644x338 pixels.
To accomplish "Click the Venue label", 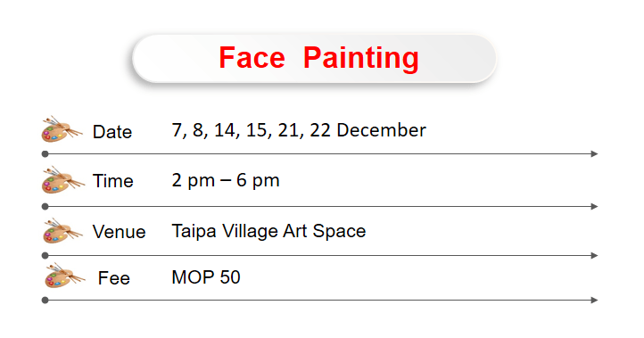I will [120, 232].
